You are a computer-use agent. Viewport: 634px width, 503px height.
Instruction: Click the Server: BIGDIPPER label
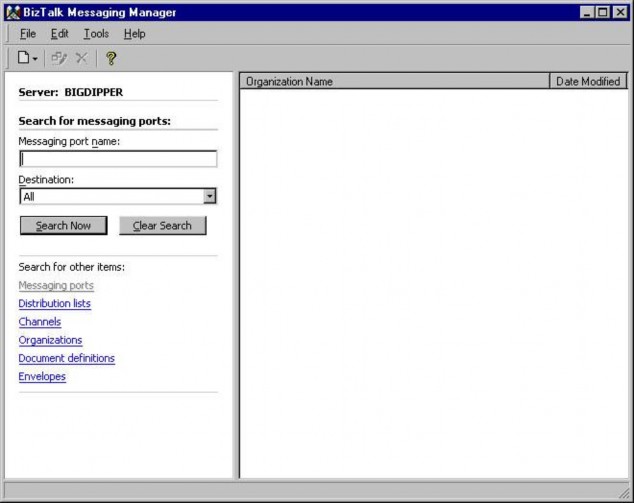point(71,92)
